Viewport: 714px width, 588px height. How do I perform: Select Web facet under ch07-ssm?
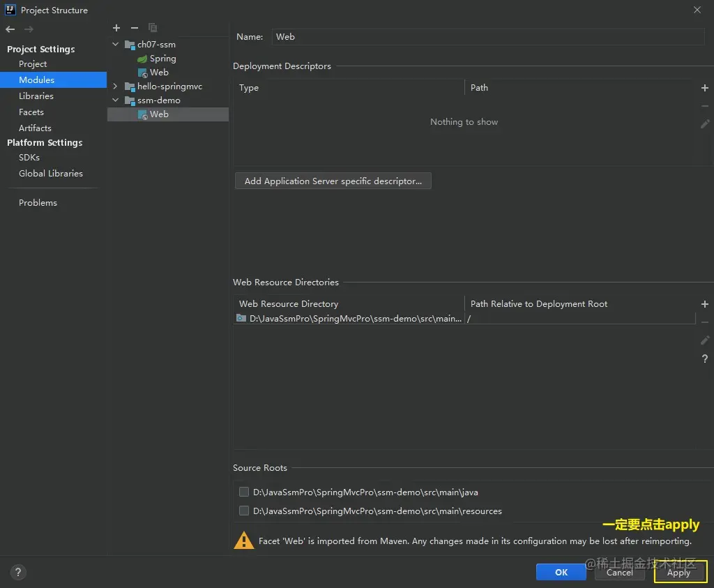coord(159,73)
